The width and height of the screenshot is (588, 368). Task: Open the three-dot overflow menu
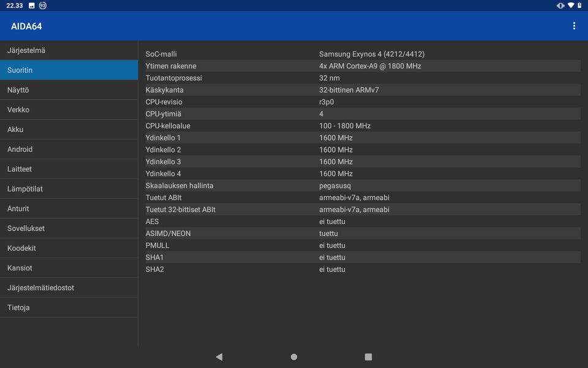574,26
